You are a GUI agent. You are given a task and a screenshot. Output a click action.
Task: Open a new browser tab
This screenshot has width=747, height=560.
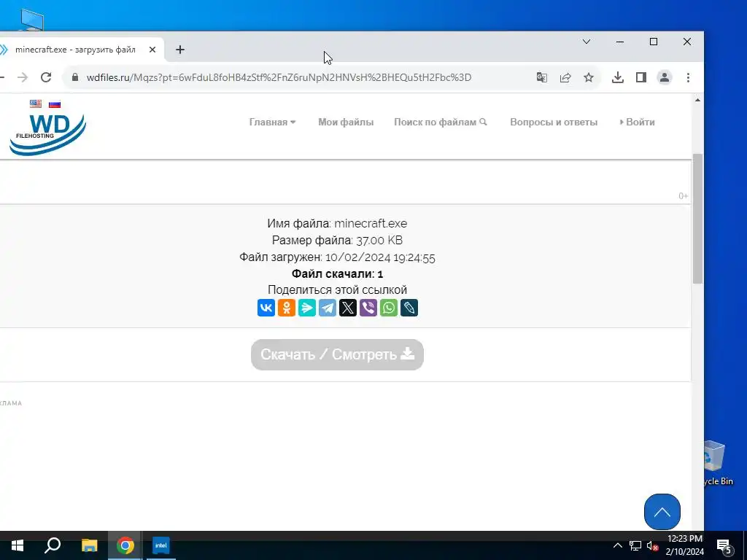coord(180,50)
